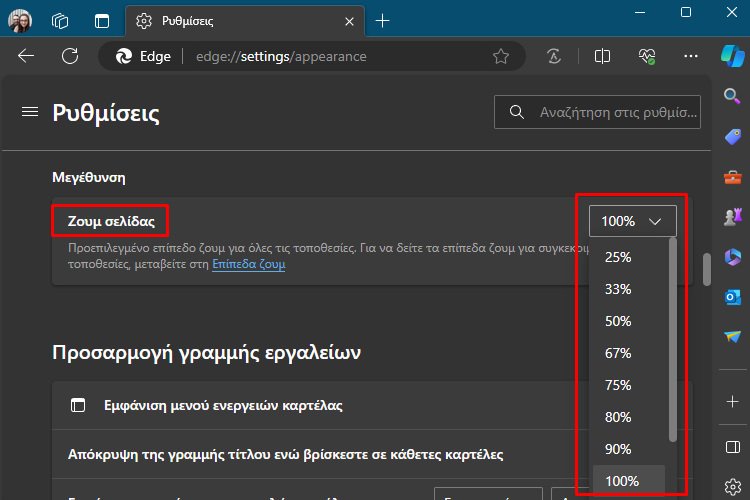Select 75% zoom from the list

pos(618,385)
